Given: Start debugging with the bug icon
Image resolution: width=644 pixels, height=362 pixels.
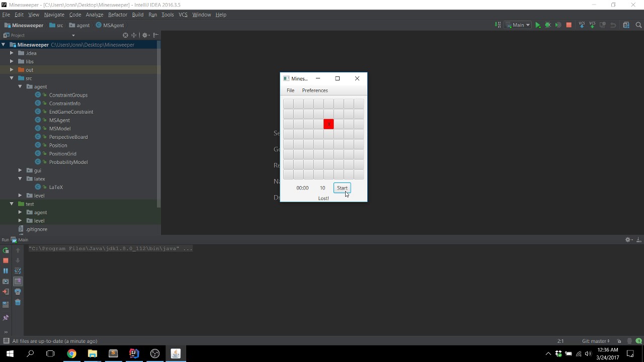Looking at the screenshot, I should 548,25.
